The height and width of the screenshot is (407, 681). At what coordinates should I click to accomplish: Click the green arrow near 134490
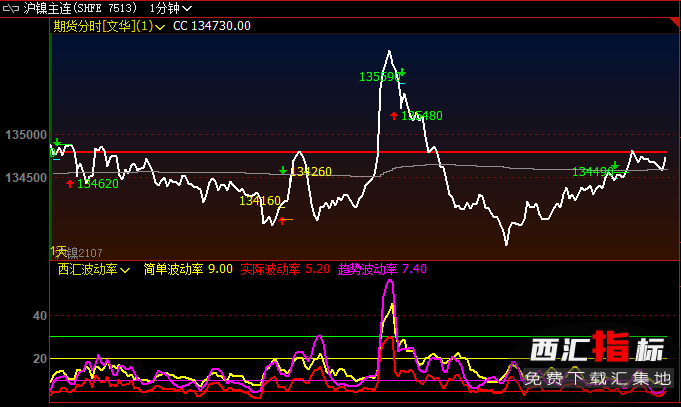(614, 167)
